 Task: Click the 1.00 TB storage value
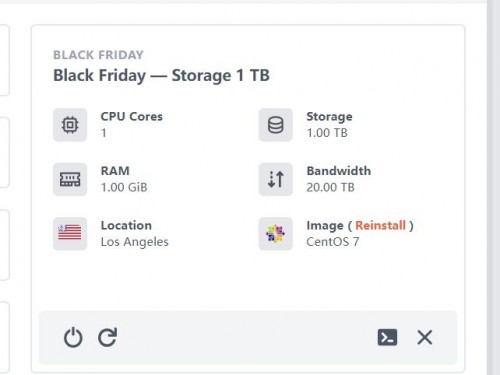[327, 133]
